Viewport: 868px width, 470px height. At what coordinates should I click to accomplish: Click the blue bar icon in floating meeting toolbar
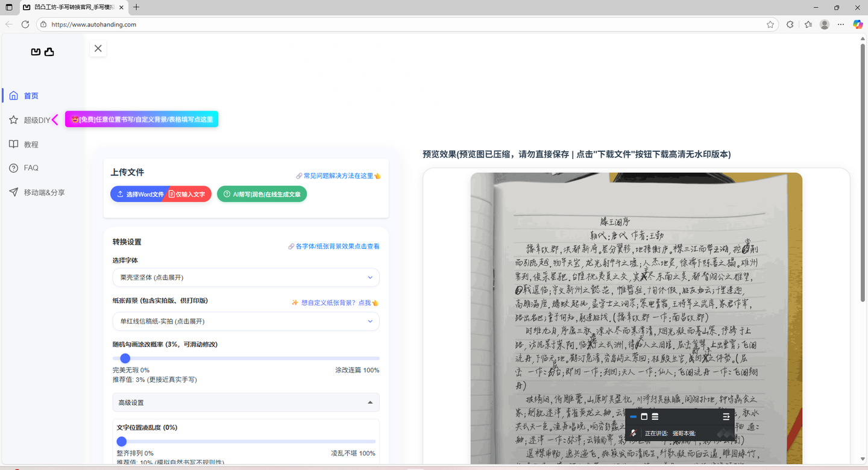[x=634, y=416]
